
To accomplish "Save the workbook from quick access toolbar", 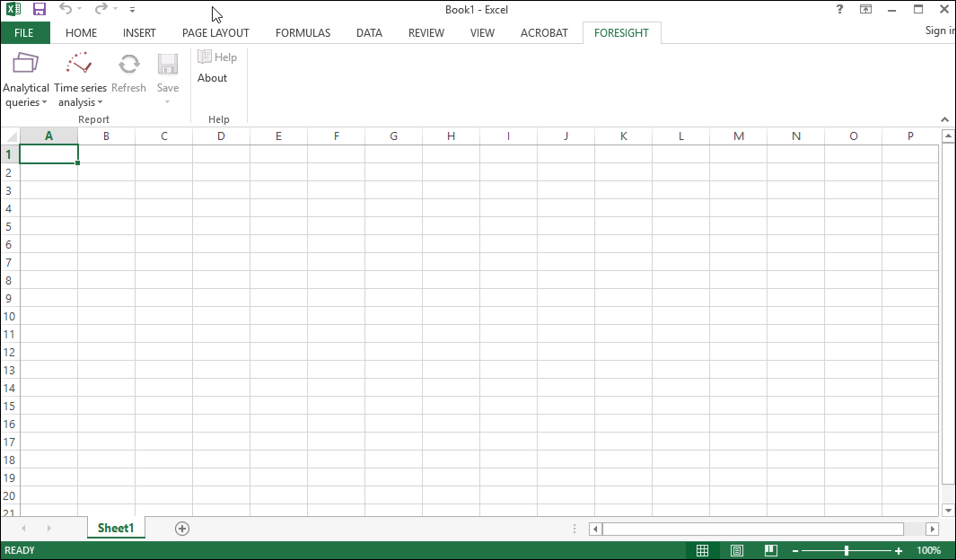I will [39, 9].
